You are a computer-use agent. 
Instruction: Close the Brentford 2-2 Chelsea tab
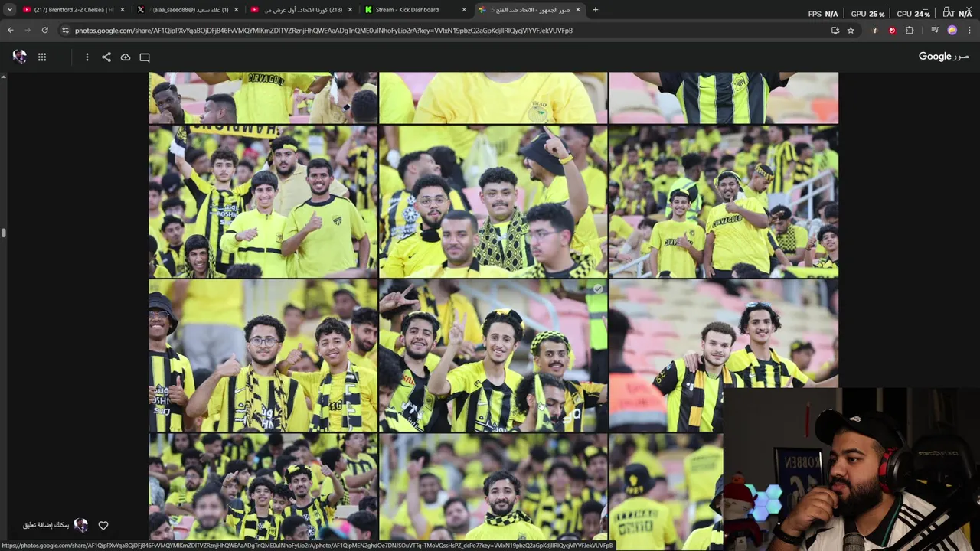(122, 10)
